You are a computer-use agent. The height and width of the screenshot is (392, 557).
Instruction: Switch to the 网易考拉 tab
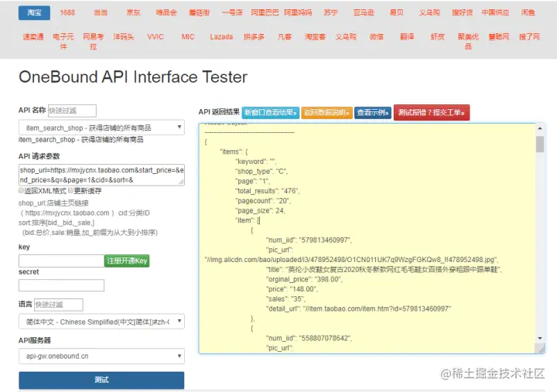tap(94, 42)
